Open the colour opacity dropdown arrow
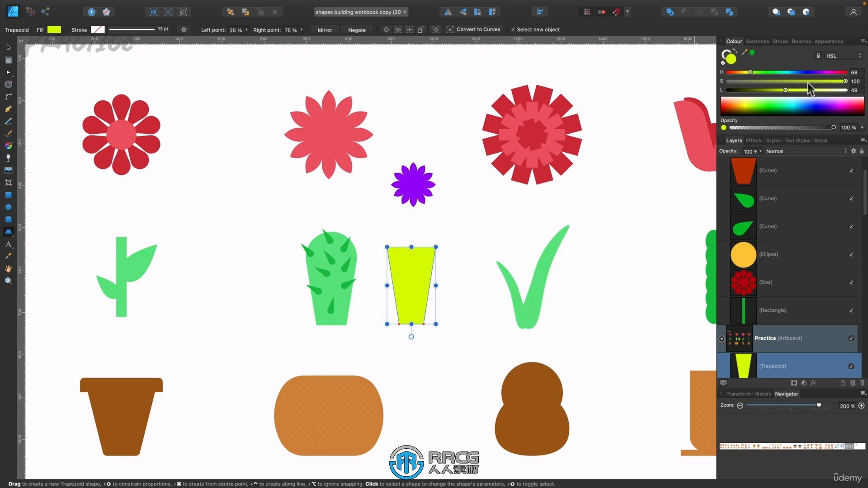Image resolution: width=868 pixels, height=488 pixels. click(x=862, y=127)
